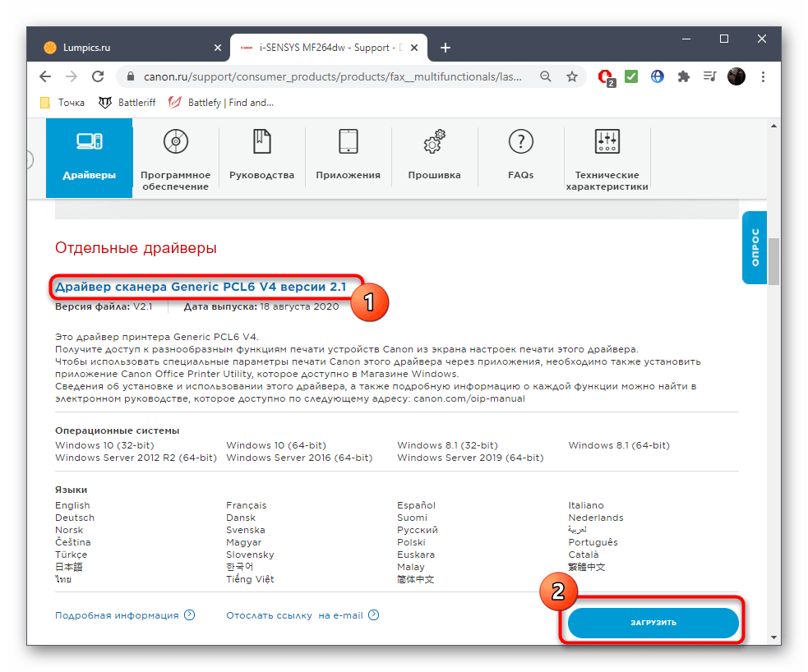Open Драйвер сканера Generic PCL6 V4 link
Viewport: 808px width, 672px height.
point(201,287)
